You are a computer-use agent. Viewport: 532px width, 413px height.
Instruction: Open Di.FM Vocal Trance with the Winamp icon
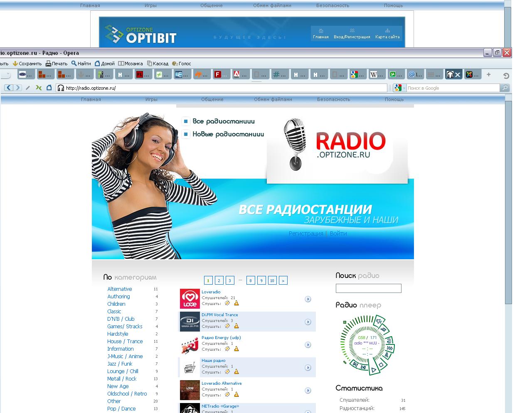(x=227, y=326)
